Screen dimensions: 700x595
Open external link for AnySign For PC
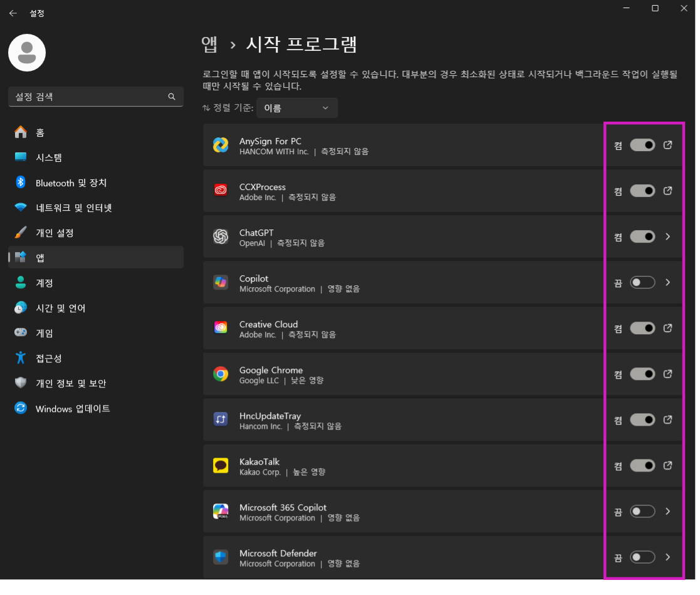[668, 145]
